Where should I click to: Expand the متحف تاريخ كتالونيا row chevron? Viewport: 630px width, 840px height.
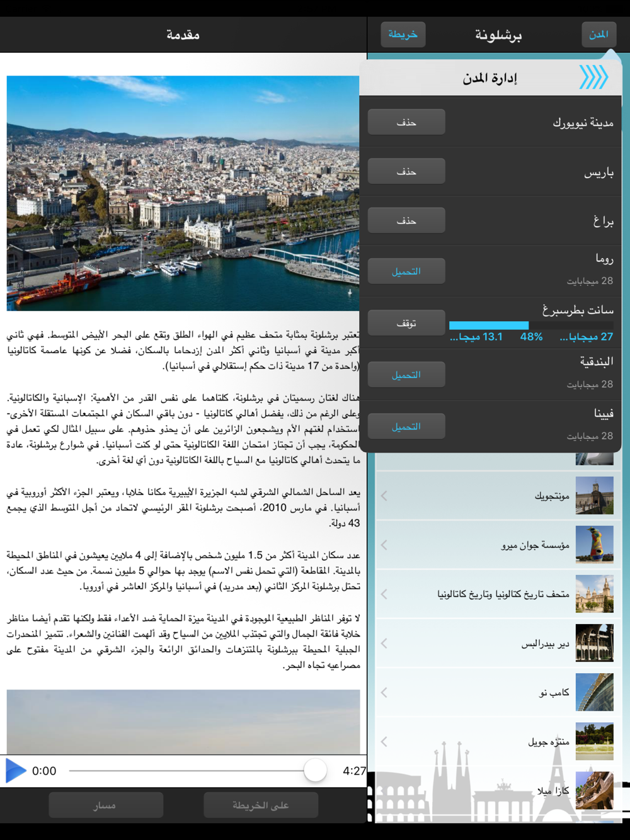[384, 594]
